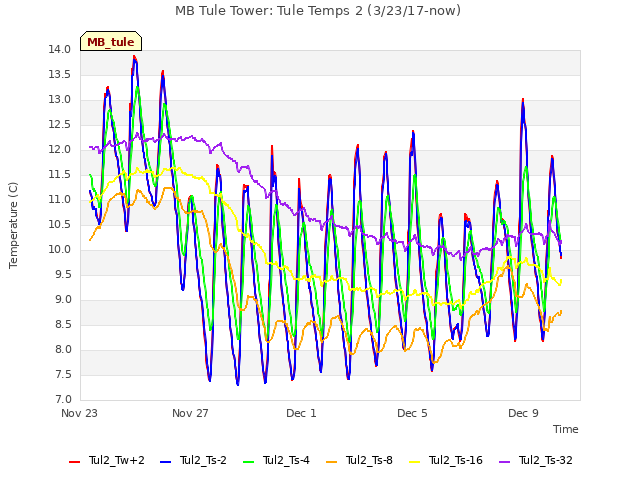Viewport: 640px width, 480px height.
Task: Click the 9.5 y-axis tick label
Action: click(x=62, y=274)
